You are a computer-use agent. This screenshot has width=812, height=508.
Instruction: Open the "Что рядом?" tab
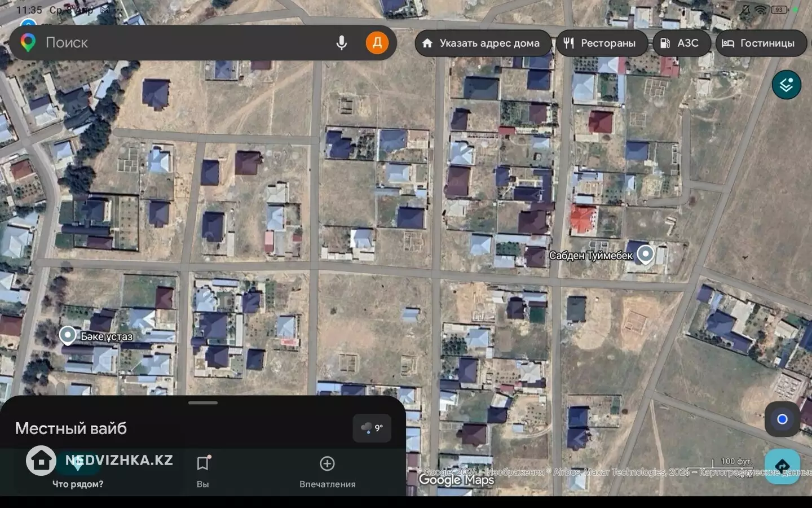(x=78, y=472)
